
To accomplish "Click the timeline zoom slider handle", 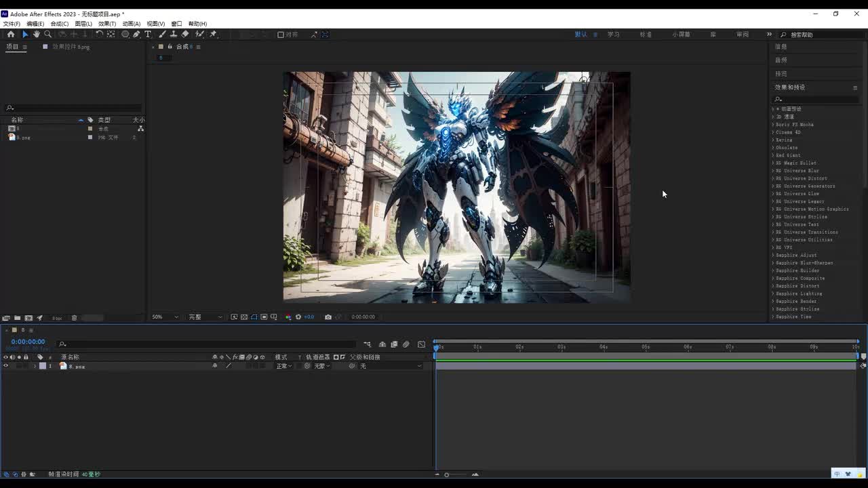I will click(x=447, y=474).
